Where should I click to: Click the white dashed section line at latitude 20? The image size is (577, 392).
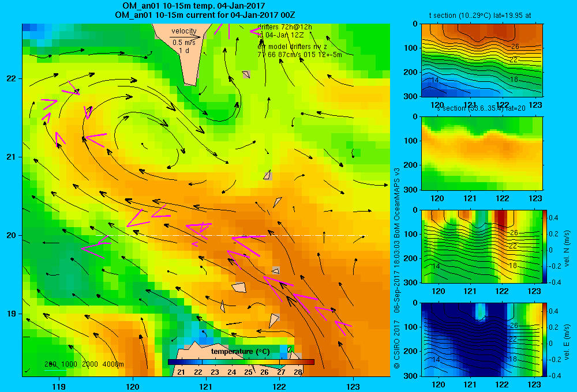(231, 235)
